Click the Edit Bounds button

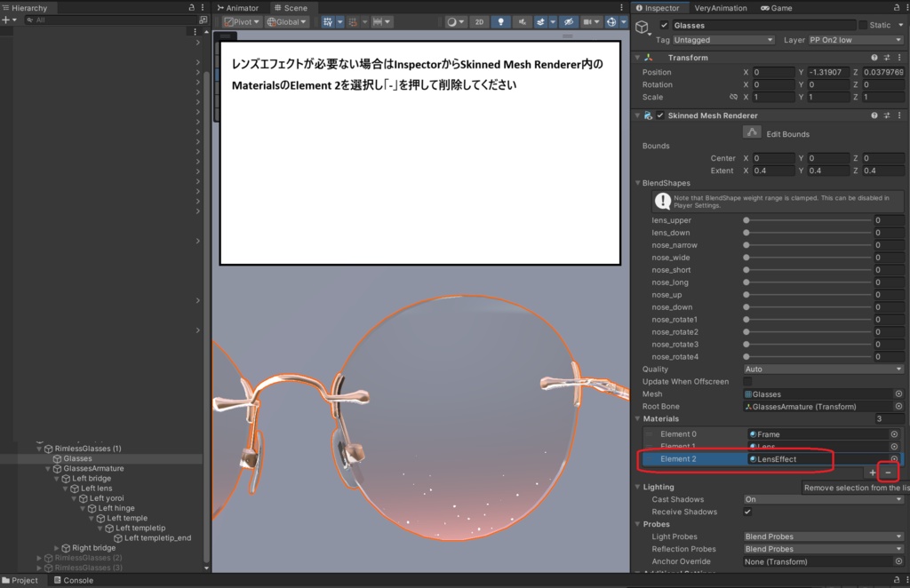pyautogui.click(x=752, y=132)
